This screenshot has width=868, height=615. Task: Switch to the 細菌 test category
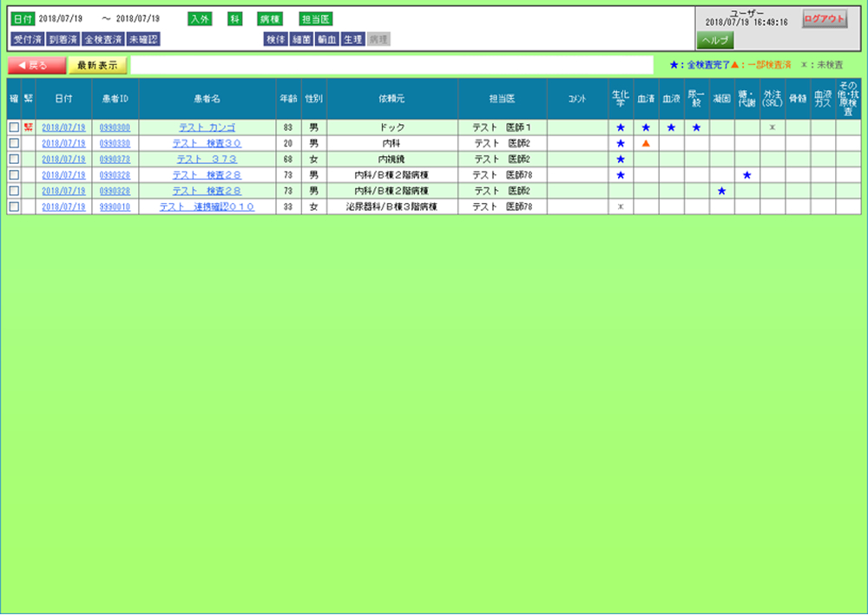(302, 39)
